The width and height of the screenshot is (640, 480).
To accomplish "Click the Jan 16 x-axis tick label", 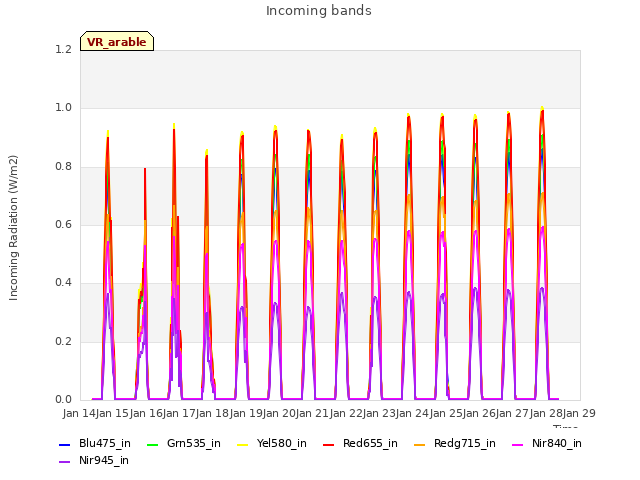I will pos(146,413).
